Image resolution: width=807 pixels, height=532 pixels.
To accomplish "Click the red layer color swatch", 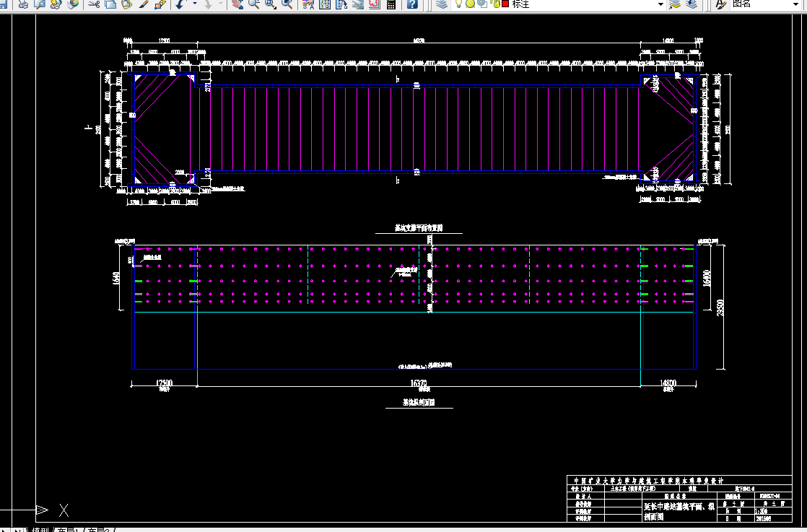I will tap(505, 4).
